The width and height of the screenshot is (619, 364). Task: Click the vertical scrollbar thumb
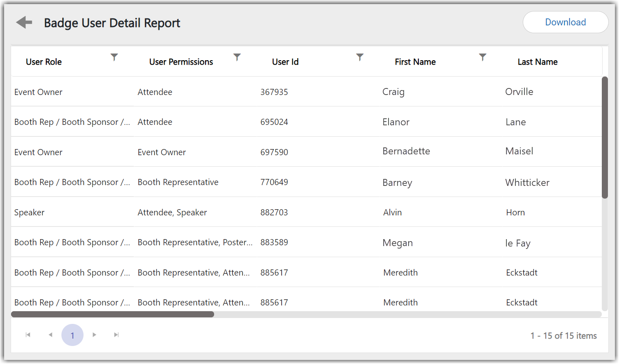(x=605, y=137)
